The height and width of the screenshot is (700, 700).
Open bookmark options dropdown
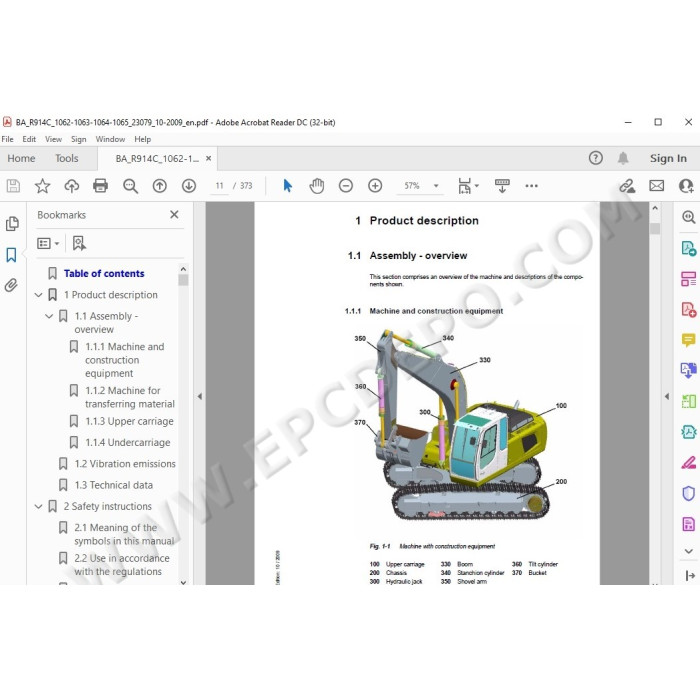coord(48,243)
